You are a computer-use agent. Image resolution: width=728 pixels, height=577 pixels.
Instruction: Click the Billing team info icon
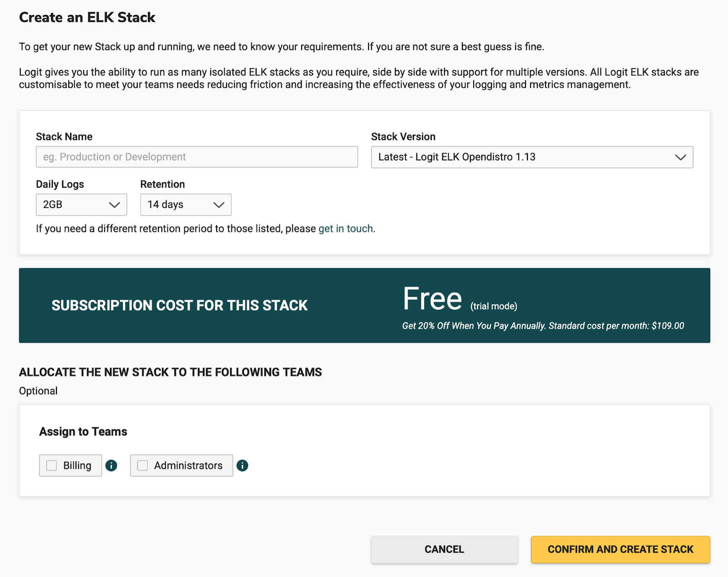tap(111, 465)
